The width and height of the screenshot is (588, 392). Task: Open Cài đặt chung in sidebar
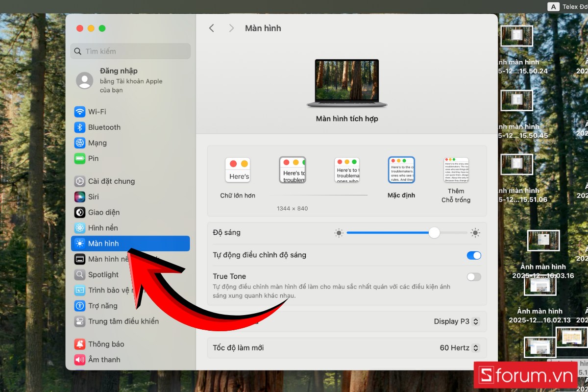111,181
